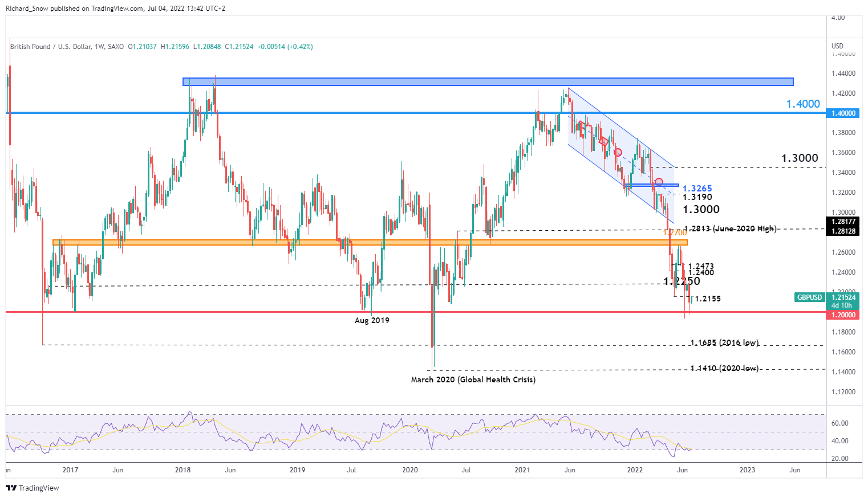Click the 1.36000 price axis tick
Image resolution: width=868 pixels, height=498 pixels.
[x=843, y=153]
